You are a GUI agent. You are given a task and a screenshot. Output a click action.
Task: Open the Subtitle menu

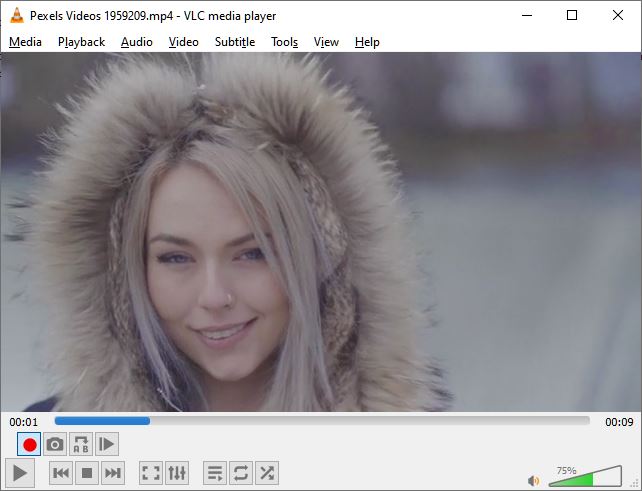click(x=235, y=42)
